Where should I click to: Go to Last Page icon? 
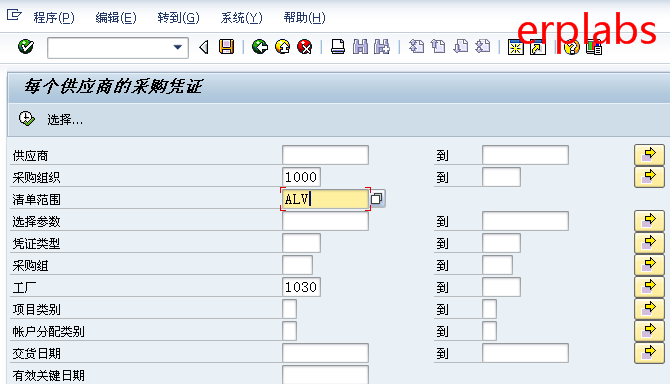click(483, 47)
